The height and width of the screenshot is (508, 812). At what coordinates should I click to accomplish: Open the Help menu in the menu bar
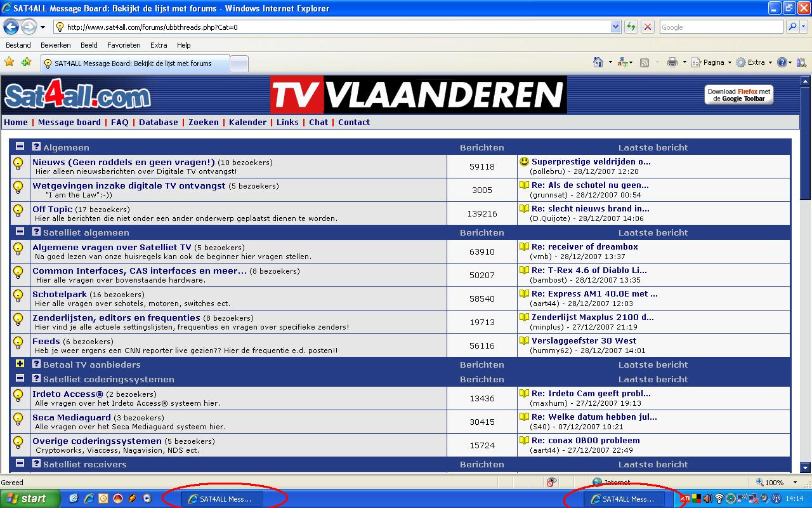(x=184, y=45)
